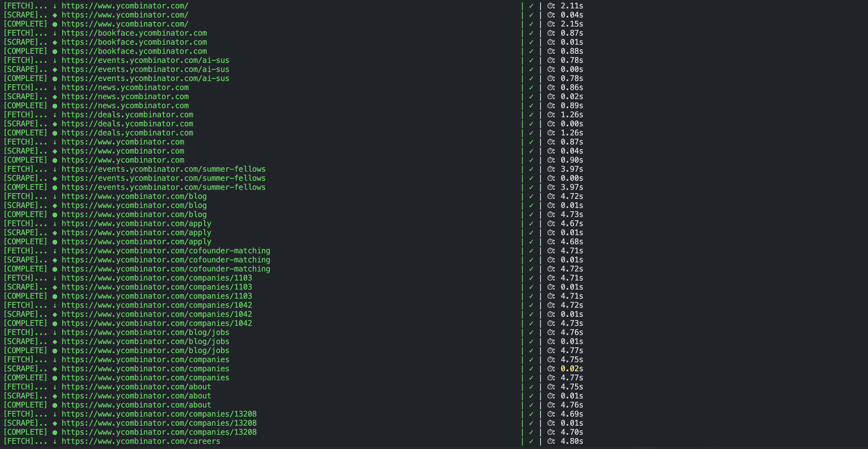The image size is (868, 449).
Task: Click the clock icon beside 0.88s
Action: pos(551,52)
